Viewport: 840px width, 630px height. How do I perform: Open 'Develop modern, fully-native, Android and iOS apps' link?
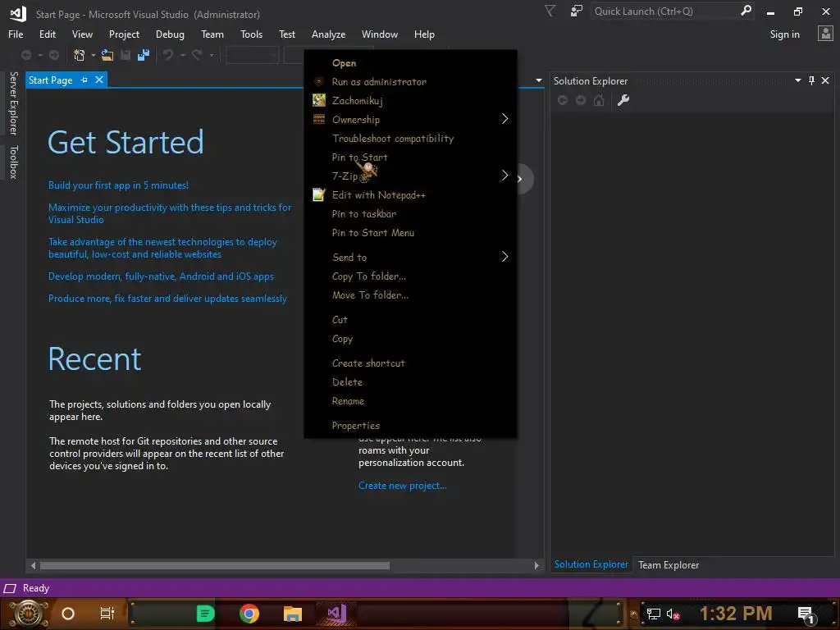(161, 276)
